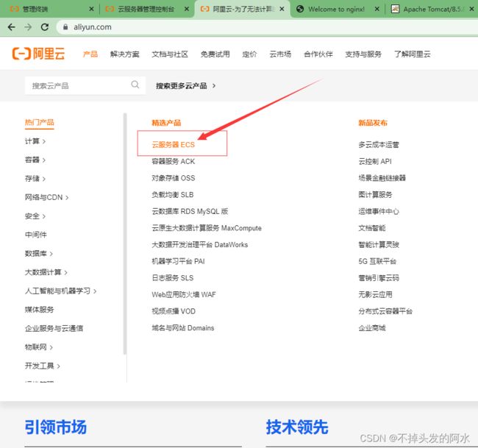Open 图计算服务 link
Screen dimensions: 478x448
[375, 194]
